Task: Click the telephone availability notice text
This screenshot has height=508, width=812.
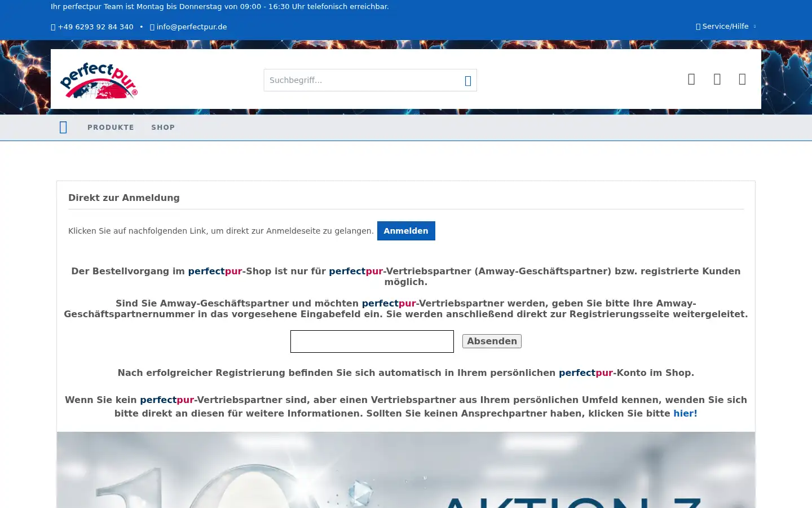Action: 220,7
